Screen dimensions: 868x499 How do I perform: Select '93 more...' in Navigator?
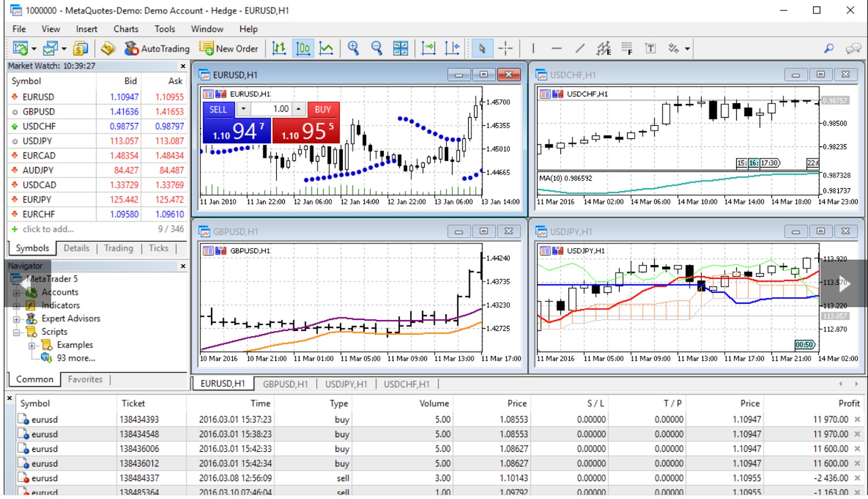76,359
